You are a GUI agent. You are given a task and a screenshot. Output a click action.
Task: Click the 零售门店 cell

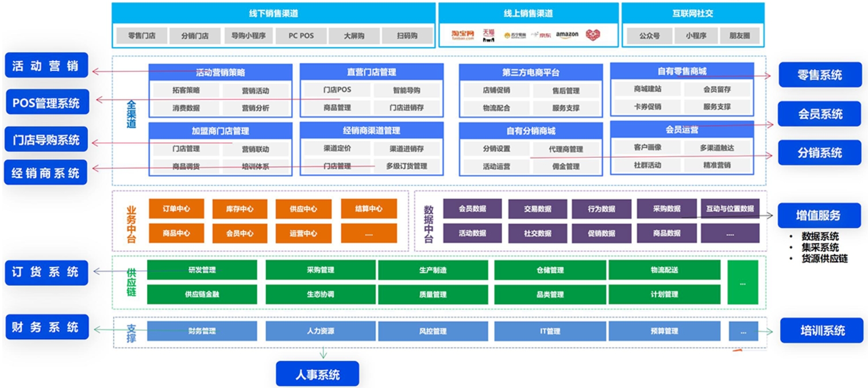[142, 36]
